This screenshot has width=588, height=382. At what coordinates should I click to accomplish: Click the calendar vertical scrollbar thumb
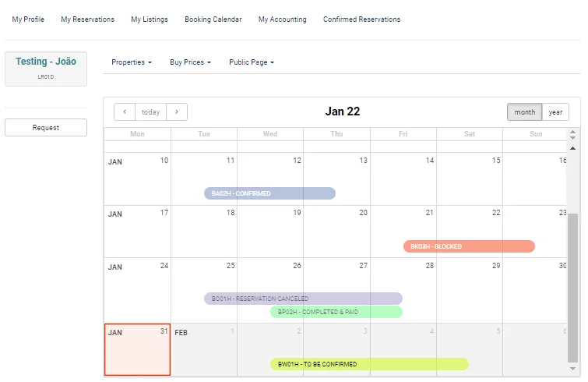pos(572,288)
